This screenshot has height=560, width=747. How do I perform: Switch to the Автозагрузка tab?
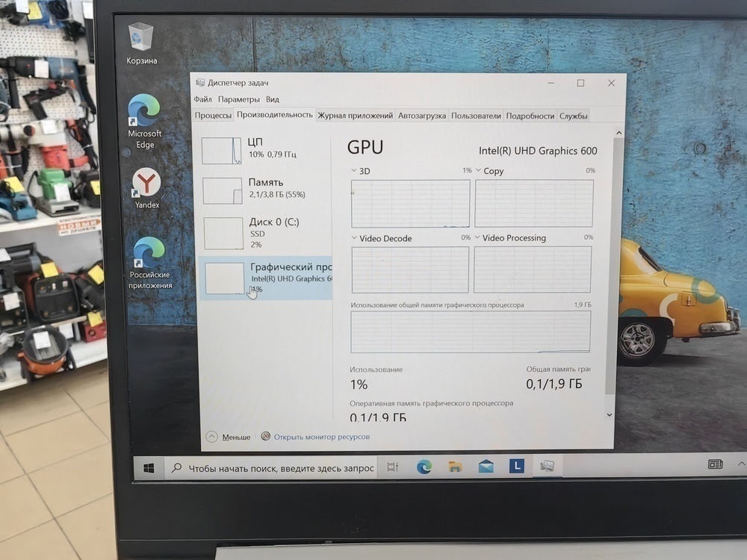click(422, 116)
